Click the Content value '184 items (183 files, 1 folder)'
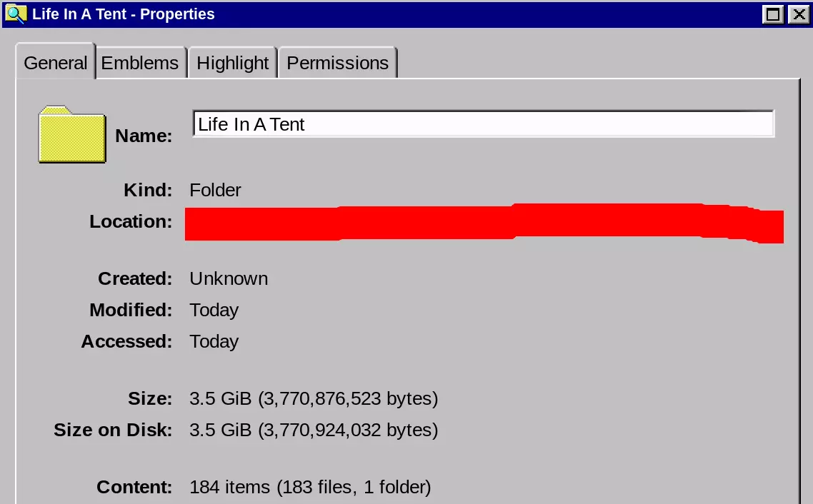 (x=310, y=488)
